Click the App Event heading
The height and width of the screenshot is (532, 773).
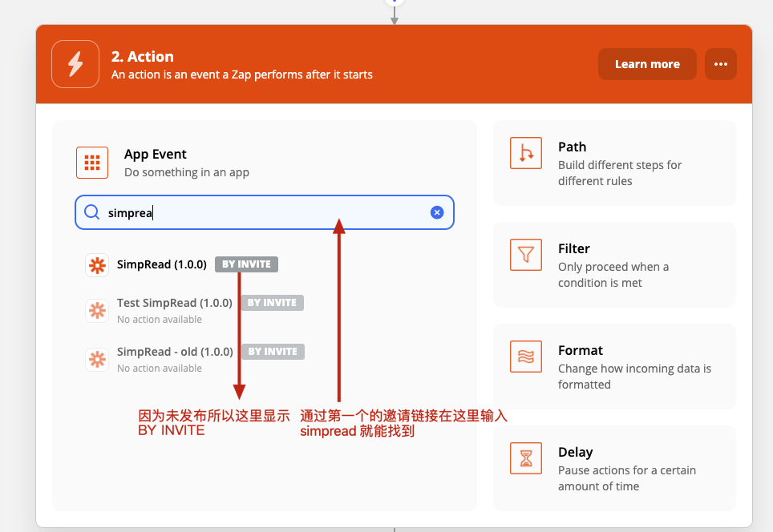(156, 154)
